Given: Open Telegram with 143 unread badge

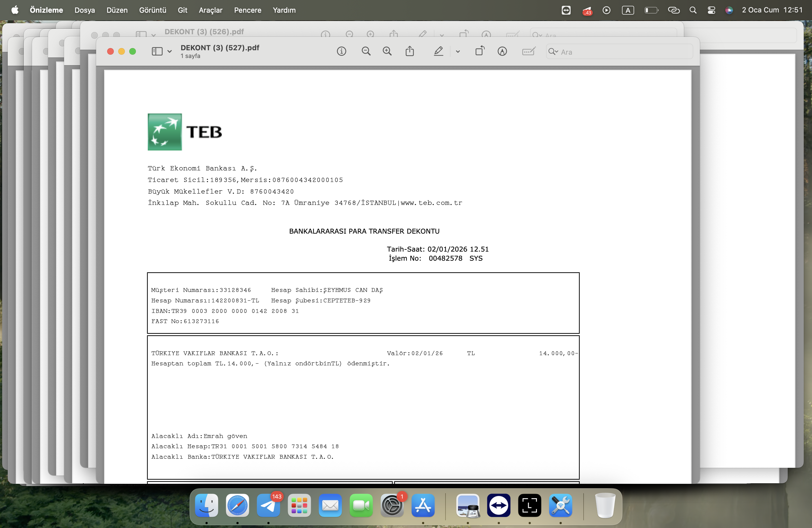Looking at the screenshot, I should point(268,505).
